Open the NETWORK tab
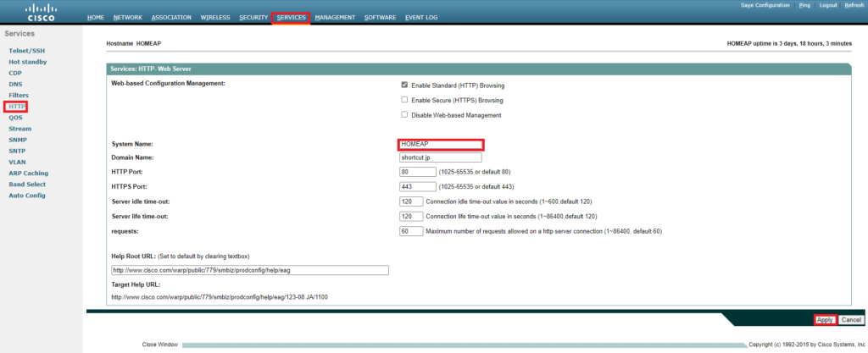This screenshot has height=353, width=868. [128, 18]
